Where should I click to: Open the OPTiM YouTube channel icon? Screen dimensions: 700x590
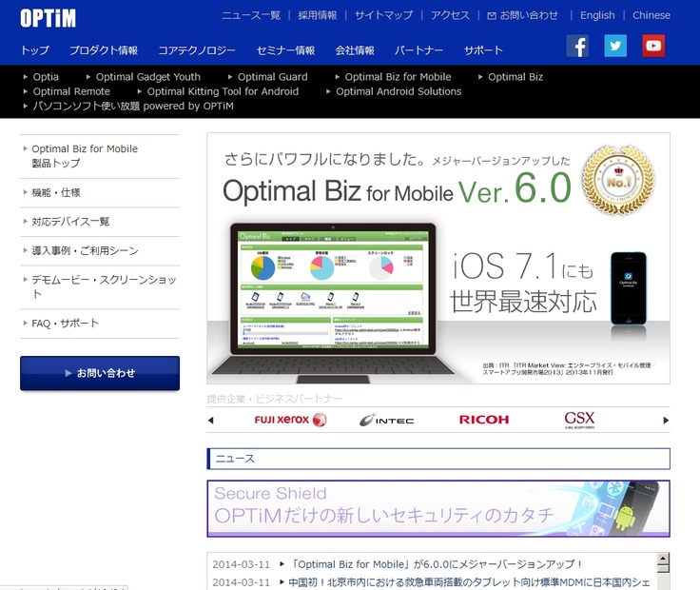point(653,46)
